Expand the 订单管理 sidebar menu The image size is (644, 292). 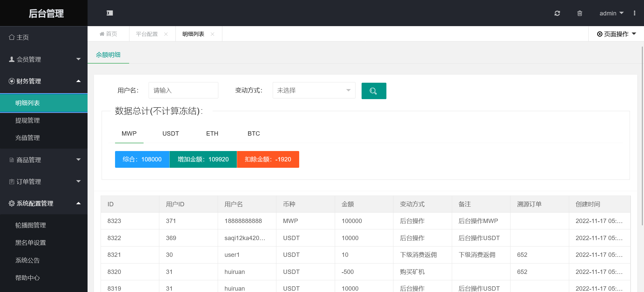44,182
